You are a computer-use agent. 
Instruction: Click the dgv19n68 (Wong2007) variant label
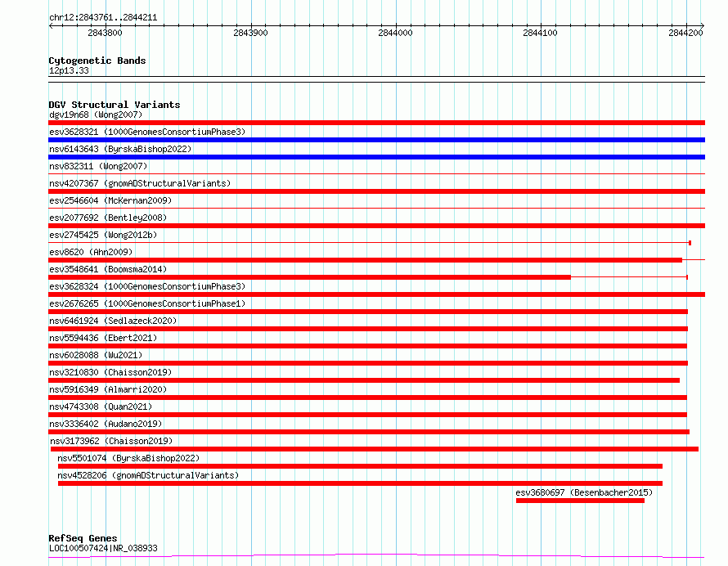pyautogui.click(x=96, y=115)
